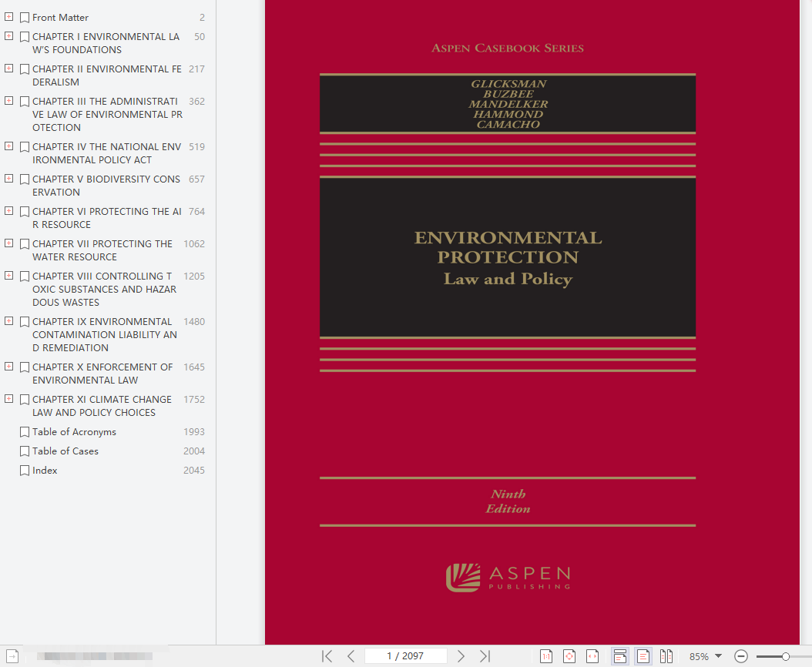The height and width of the screenshot is (667, 812).
Task: Expand Chapter X Enforcement of Environmental Law
Action: (x=8, y=367)
